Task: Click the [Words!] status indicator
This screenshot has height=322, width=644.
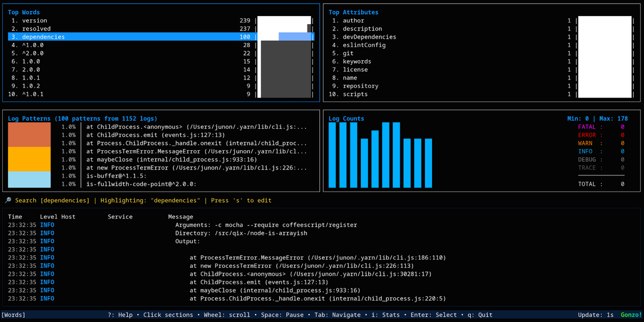Action: point(13,315)
